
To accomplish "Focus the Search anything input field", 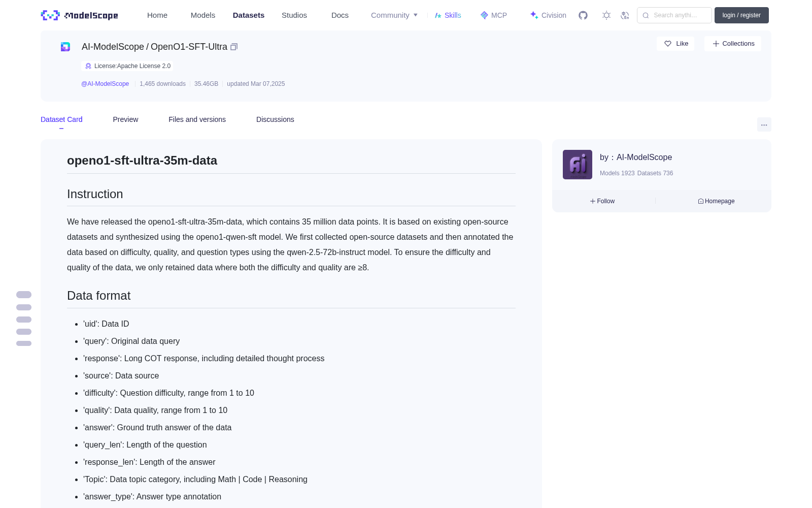I will [674, 15].
